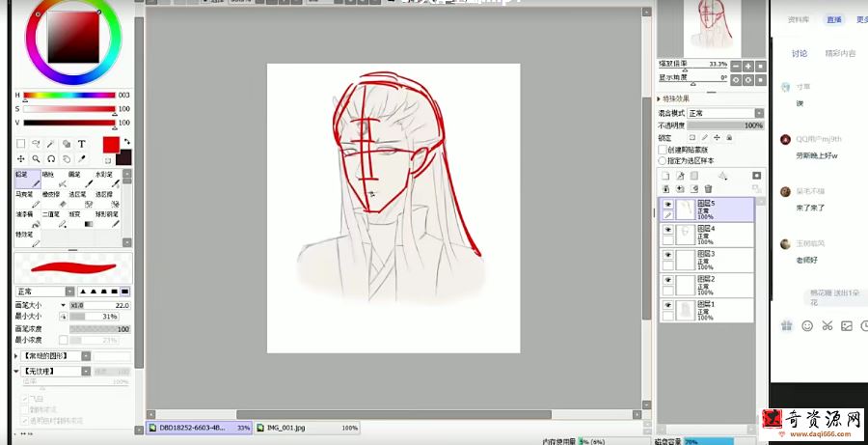Adjust the 不透明度 layer opacity slider
This screenshot has height=445, width=868.
pyautogui.click(x=725, y=125)
